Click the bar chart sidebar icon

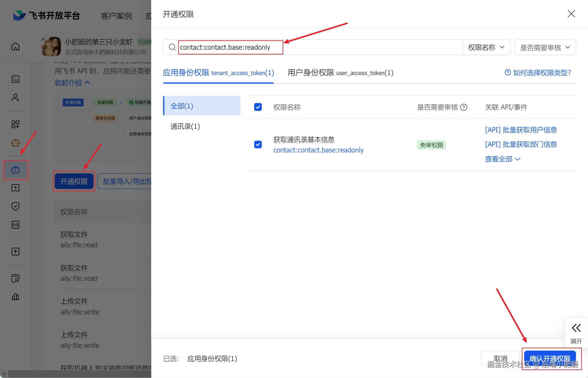tap(15, 297)
